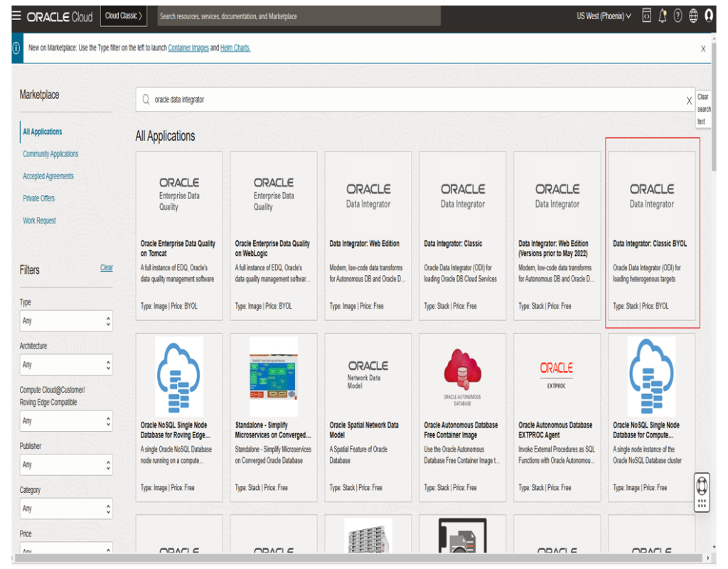Click the floating help lifebuoy icon
This screenshot has height=569, width=728.
[702, 485]
